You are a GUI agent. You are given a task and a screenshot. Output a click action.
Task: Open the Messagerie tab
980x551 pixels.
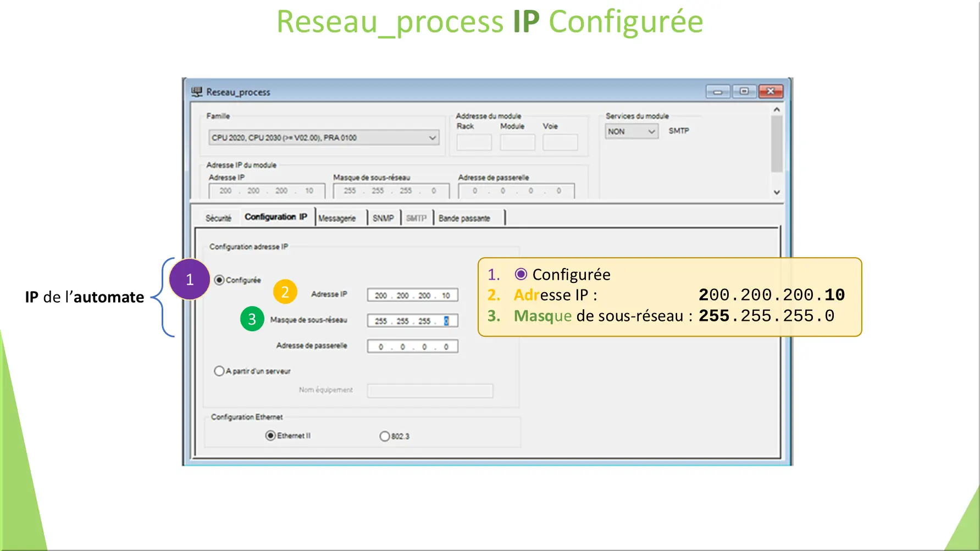pyautogui.click(x=339, y=218)
